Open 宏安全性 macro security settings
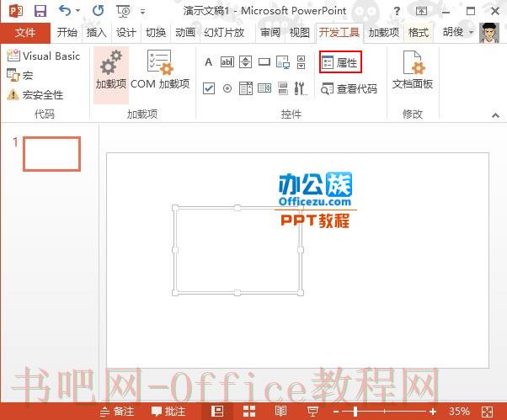The image size is (507, 420). [x=35, y=94]
